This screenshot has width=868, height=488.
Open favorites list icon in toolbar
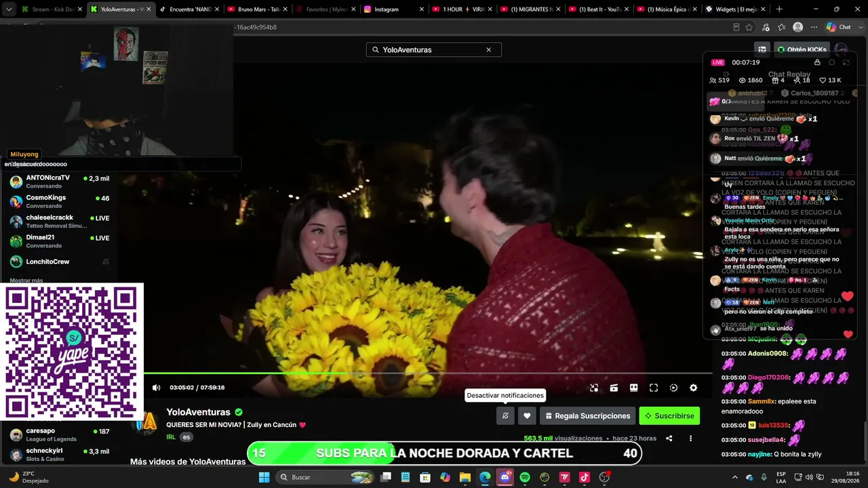click(782, 27)
